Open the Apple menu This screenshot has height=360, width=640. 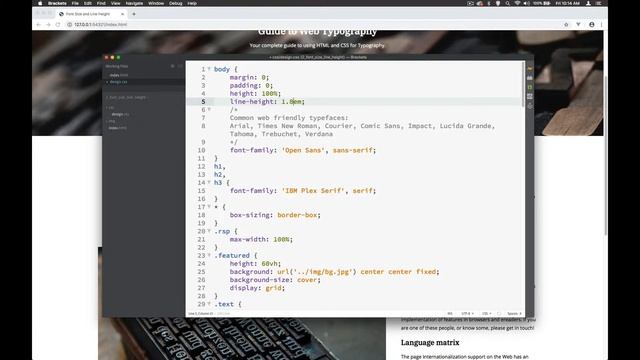coord(40,3)
